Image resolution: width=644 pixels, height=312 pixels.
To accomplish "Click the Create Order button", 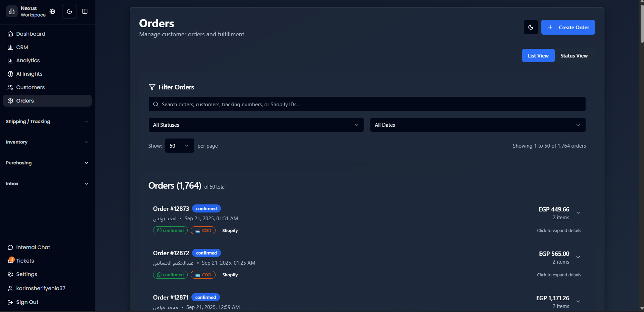I will click(x=567, y=27).
